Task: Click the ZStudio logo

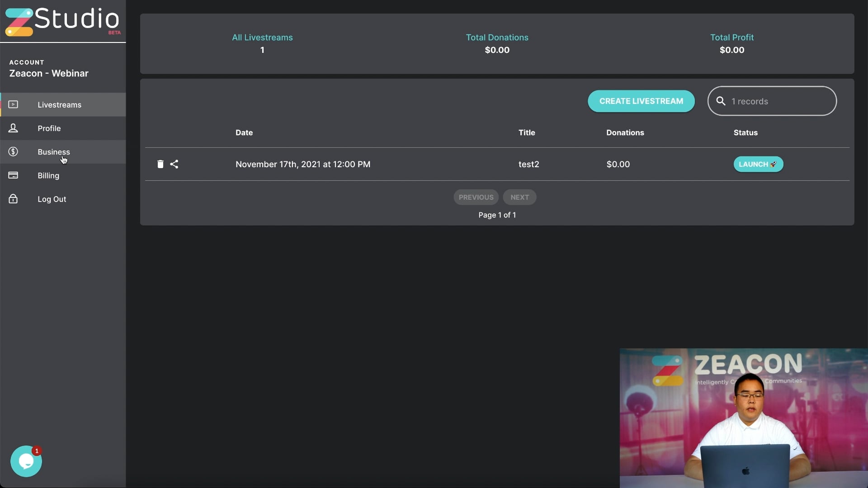Action: 62,21
